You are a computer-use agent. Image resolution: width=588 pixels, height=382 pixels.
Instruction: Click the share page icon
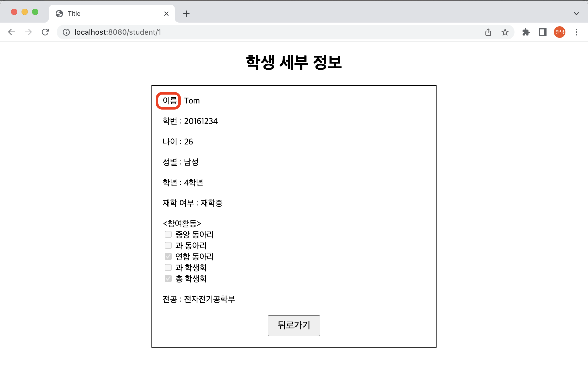[x=488, y=32]
